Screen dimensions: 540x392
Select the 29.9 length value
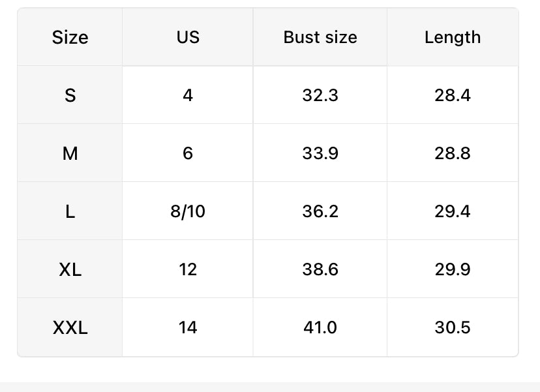pos(453,269)
